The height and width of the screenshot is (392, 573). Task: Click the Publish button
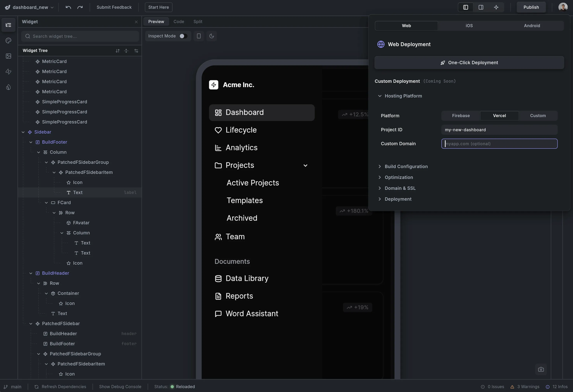click(x=531, y=7)
